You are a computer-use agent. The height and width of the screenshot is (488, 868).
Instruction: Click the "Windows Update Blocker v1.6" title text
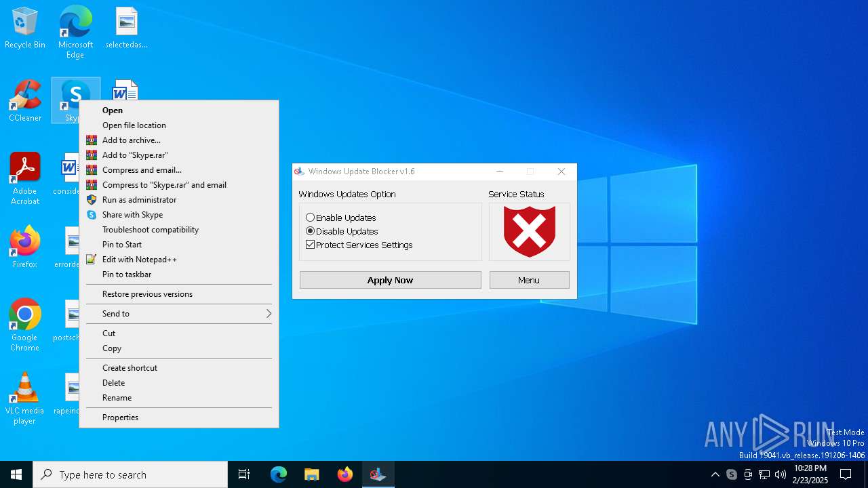(361, 171)
